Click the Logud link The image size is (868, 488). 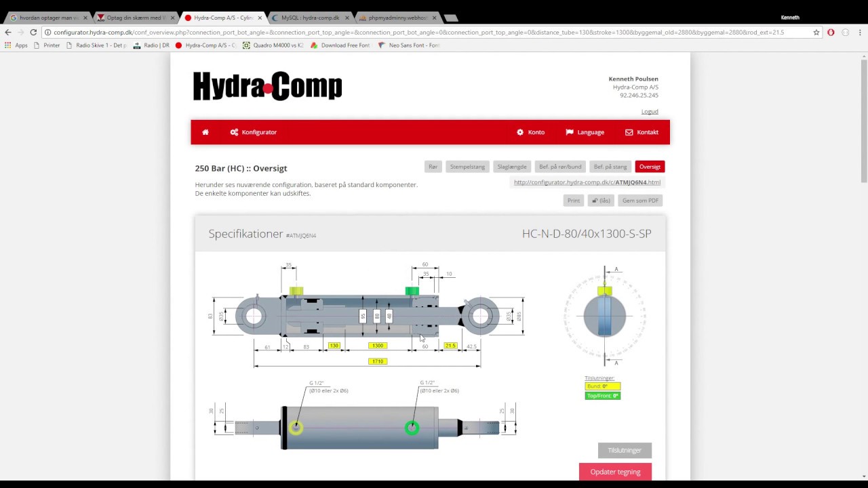click(x=650, y=112)
